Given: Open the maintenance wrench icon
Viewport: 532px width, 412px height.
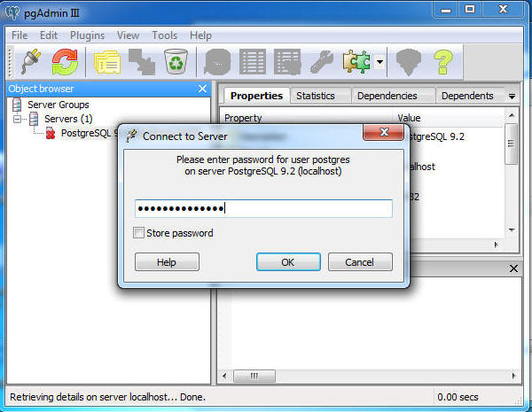Looking at the screenshot, I should point(322,62).
